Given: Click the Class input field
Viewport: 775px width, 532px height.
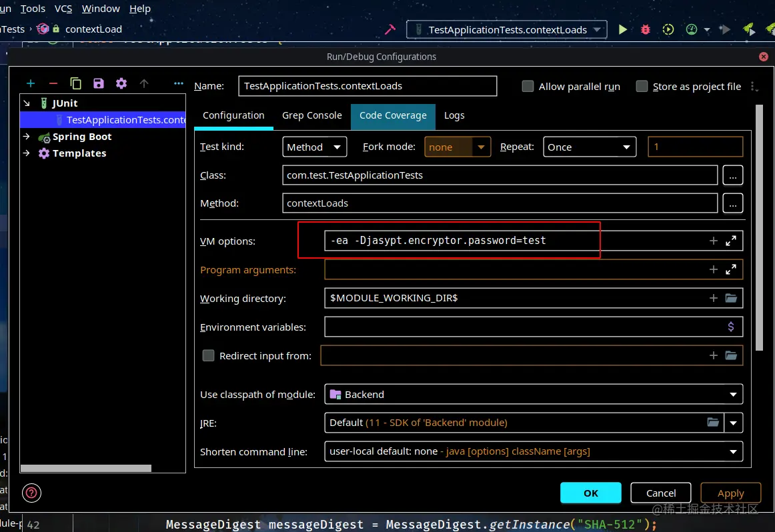Looking at the screenshot, I should (500, 175).
